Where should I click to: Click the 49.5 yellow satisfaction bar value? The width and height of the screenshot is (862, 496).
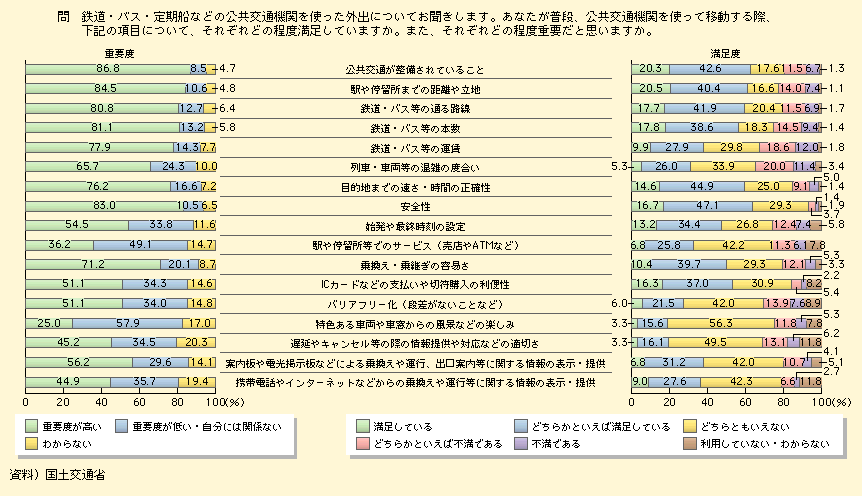click(715, 343)
